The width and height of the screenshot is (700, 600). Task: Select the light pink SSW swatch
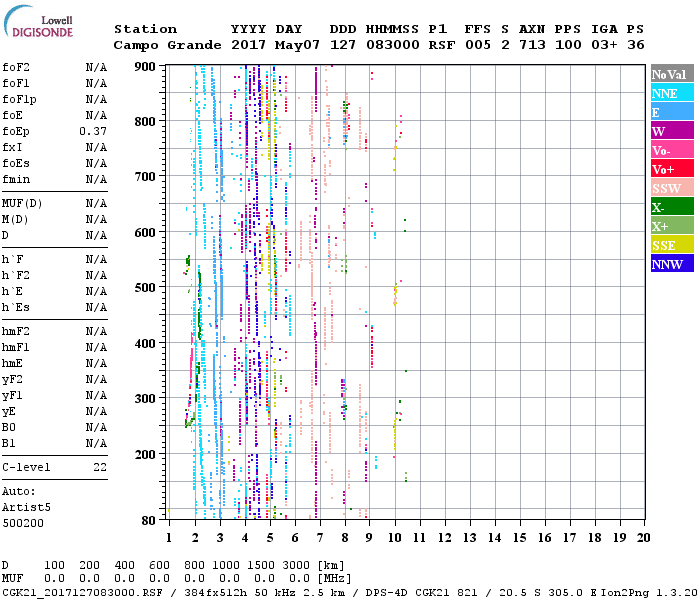pos(670,188)
